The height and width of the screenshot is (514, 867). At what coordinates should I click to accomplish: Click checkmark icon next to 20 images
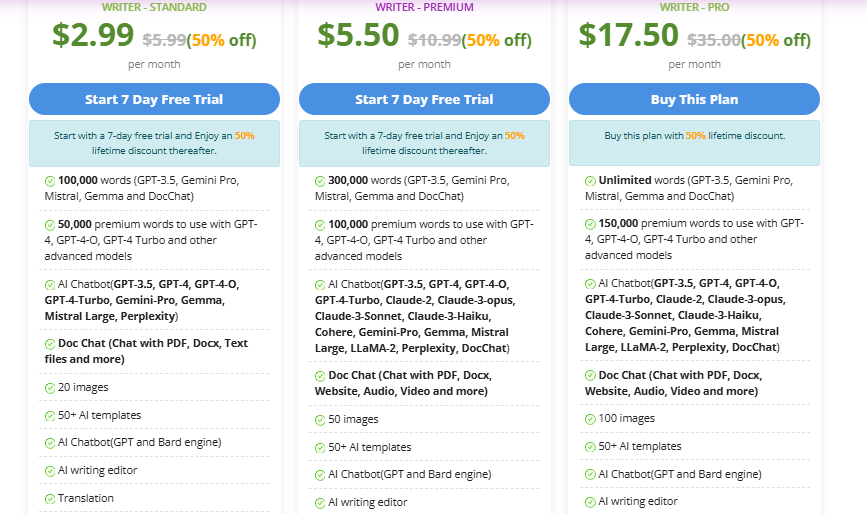point(50,388)
